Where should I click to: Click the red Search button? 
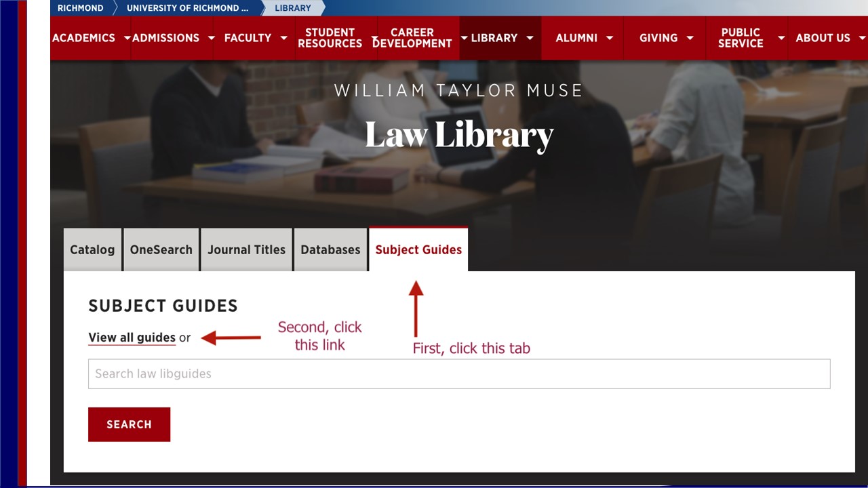click(129, 424)
